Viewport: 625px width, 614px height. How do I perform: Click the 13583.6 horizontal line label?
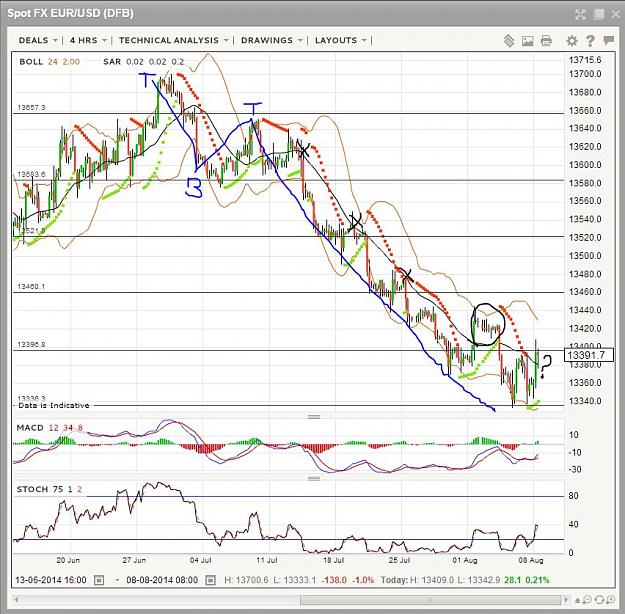pos(31,174)
